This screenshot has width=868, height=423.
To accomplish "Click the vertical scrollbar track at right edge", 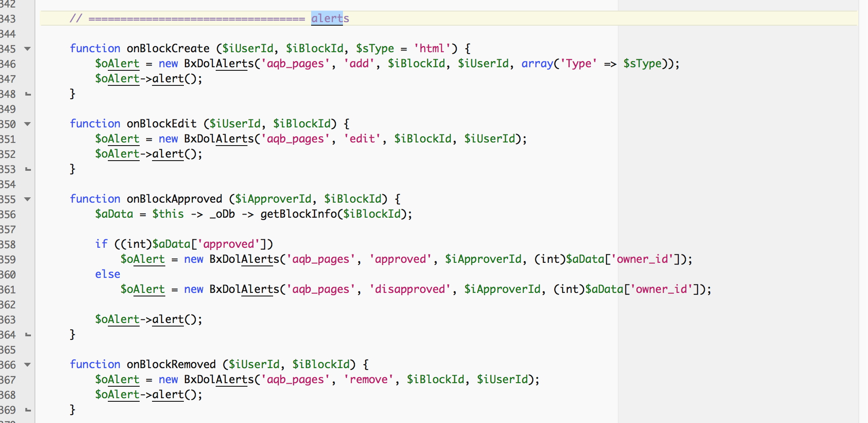I will click(x=863, y=211).
